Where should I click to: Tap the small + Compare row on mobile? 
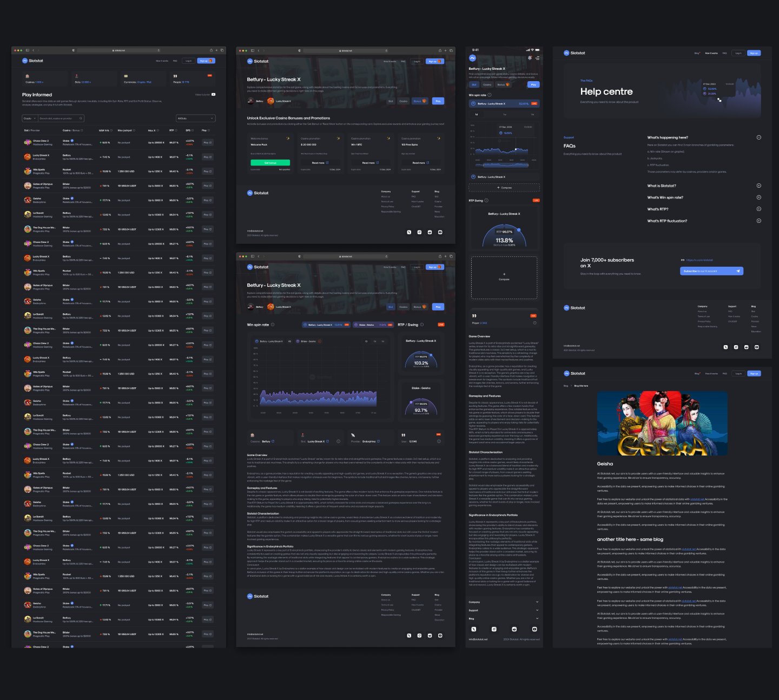(x=504, y=188)
